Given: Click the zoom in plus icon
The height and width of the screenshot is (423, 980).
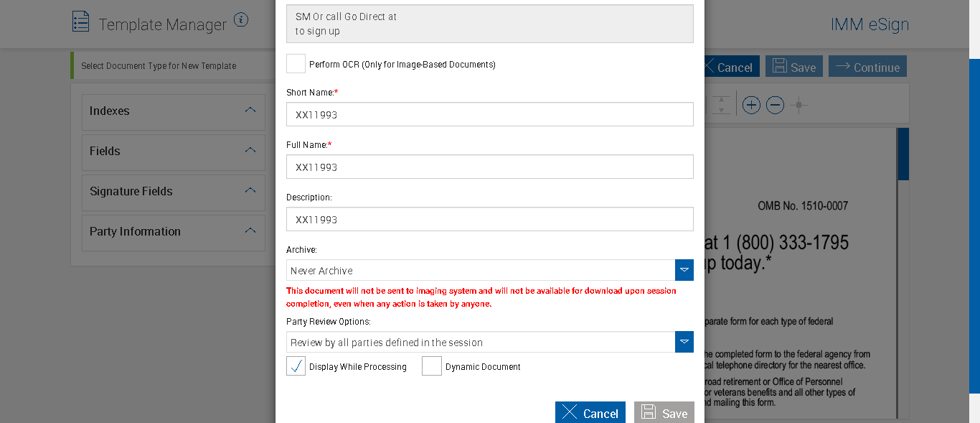Looking at the screenshot, I should (x=751, y=106).
